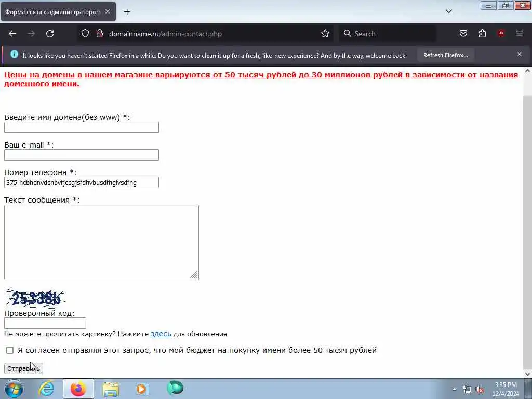This screenshot has width=532, height=399.
Task: Open muted volume tray icon
Action: 480,390
